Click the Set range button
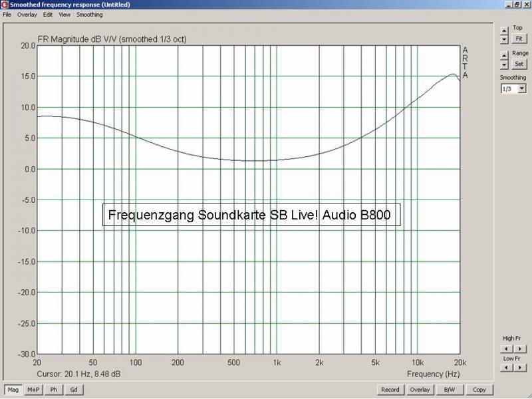 tap(519, 64)
